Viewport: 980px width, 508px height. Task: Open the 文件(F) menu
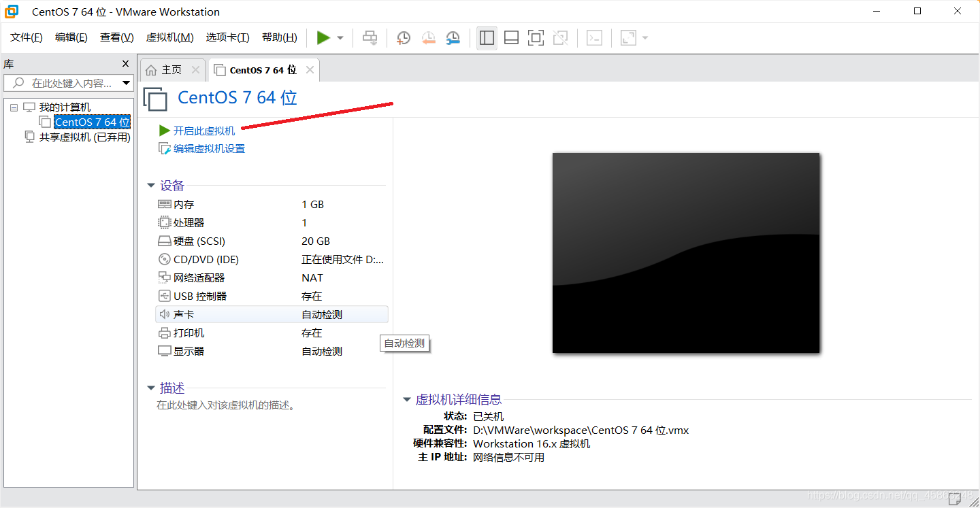pyautogui.click(x=27, y=37)
